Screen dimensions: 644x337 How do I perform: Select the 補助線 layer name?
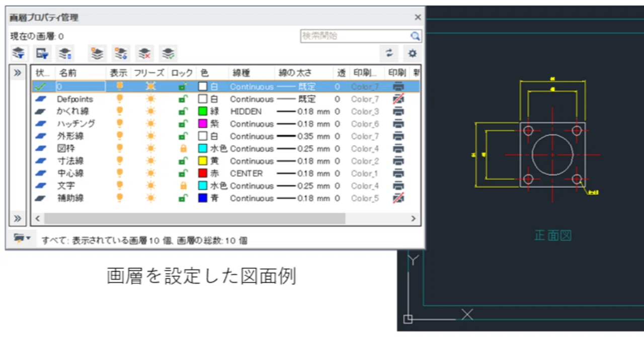coord(70,198)
